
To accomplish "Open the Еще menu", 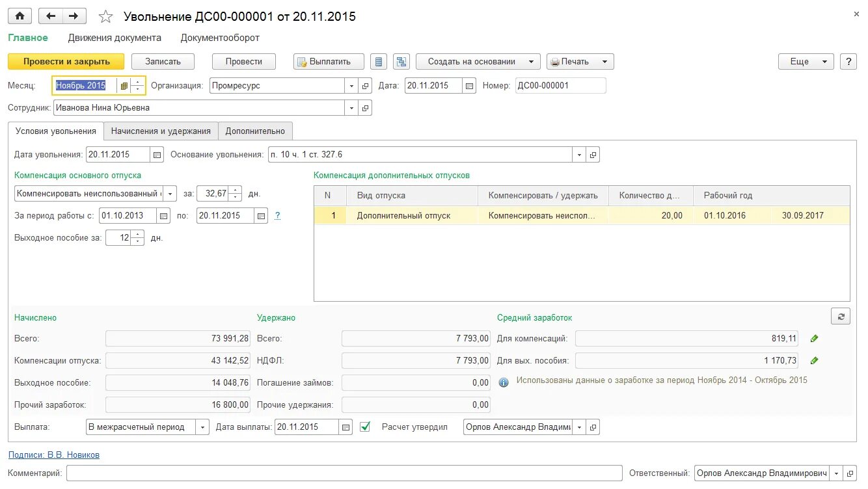I will 806,62.
